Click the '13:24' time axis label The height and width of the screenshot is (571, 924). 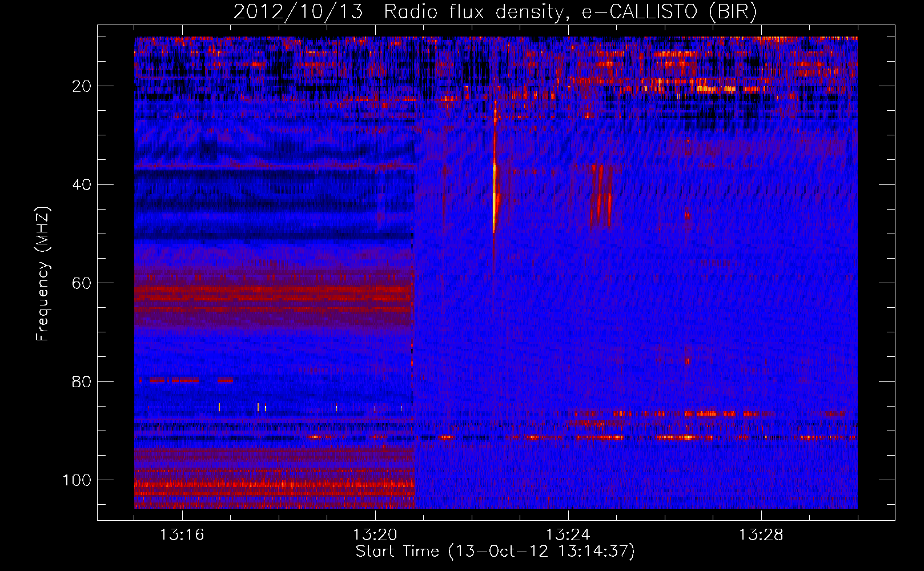click(568, 535)
